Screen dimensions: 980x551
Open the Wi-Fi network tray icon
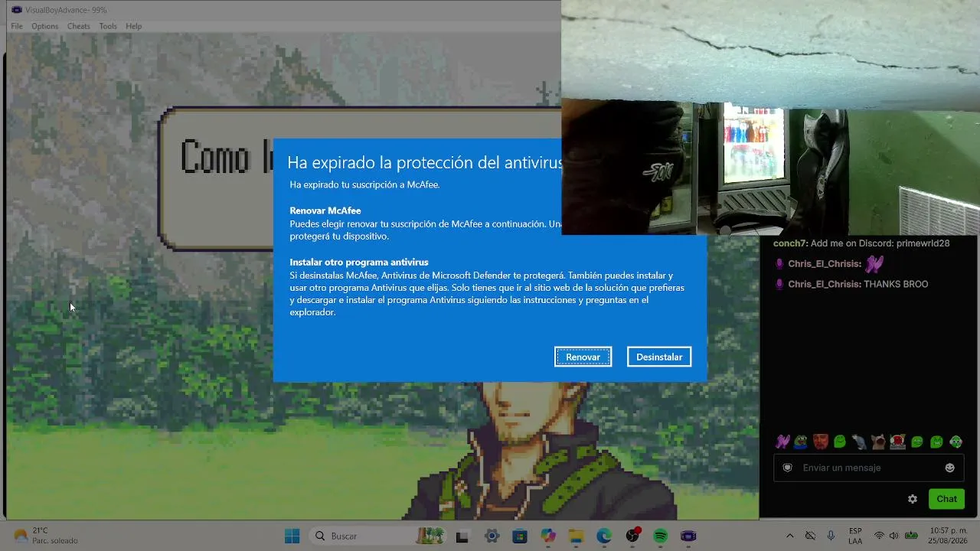879,536
